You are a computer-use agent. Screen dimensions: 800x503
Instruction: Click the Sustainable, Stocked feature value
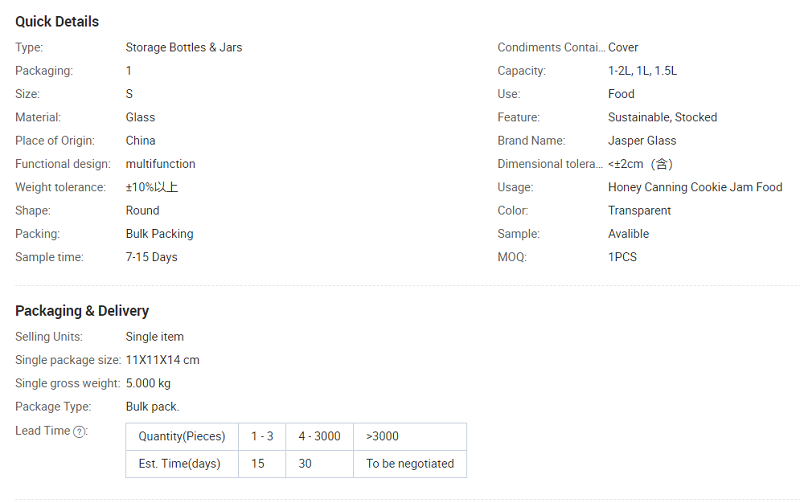pyautogui.click(x=662, y=117)
